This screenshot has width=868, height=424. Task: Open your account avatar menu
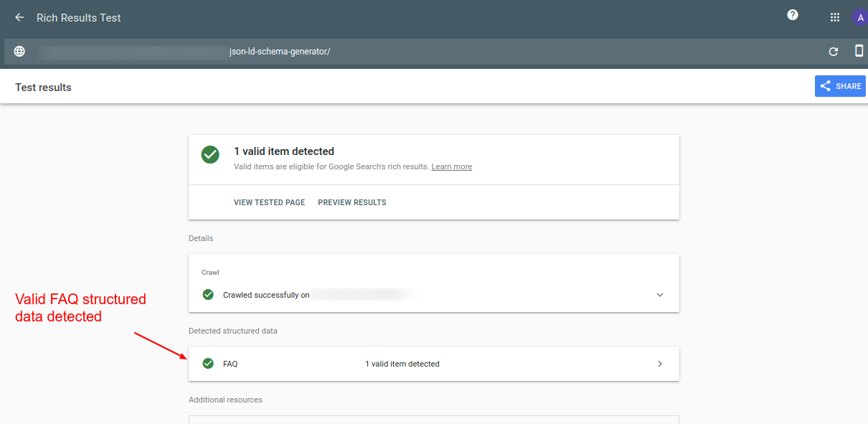859,17
